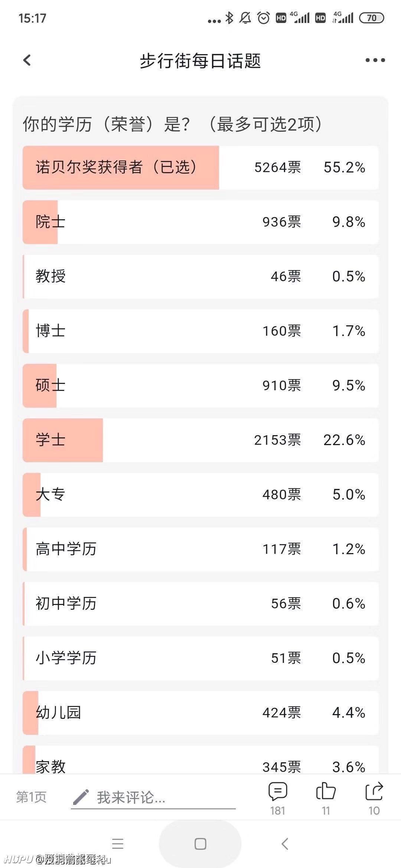Open the three-dot more options menu

tap(375, 60)
